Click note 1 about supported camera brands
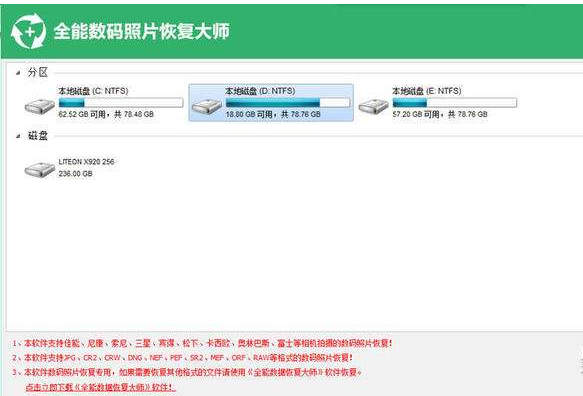 pyautogui.click(x=202, y=343)
